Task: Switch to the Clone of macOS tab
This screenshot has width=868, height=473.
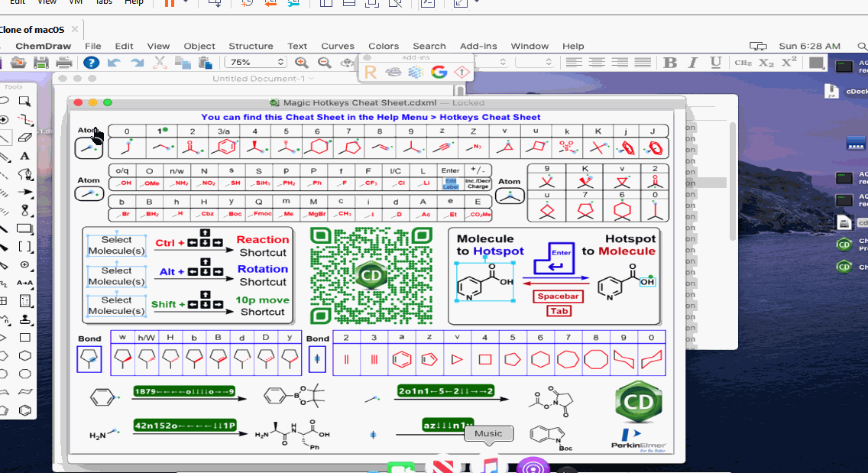Action: (31, 30)
